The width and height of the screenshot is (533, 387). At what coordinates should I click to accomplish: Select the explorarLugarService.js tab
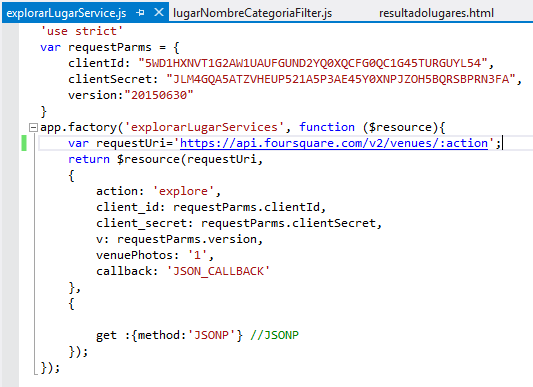pos(66,13)
